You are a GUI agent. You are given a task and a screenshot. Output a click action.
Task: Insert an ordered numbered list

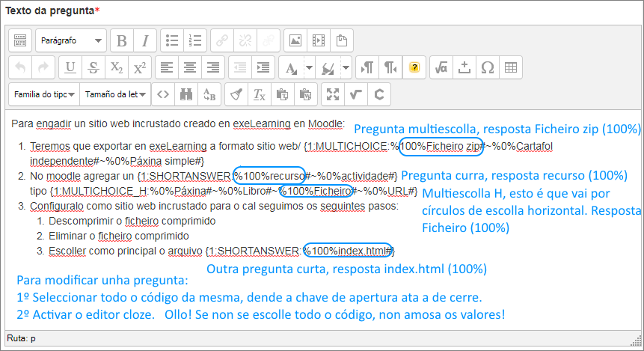[x=195, y=40]
